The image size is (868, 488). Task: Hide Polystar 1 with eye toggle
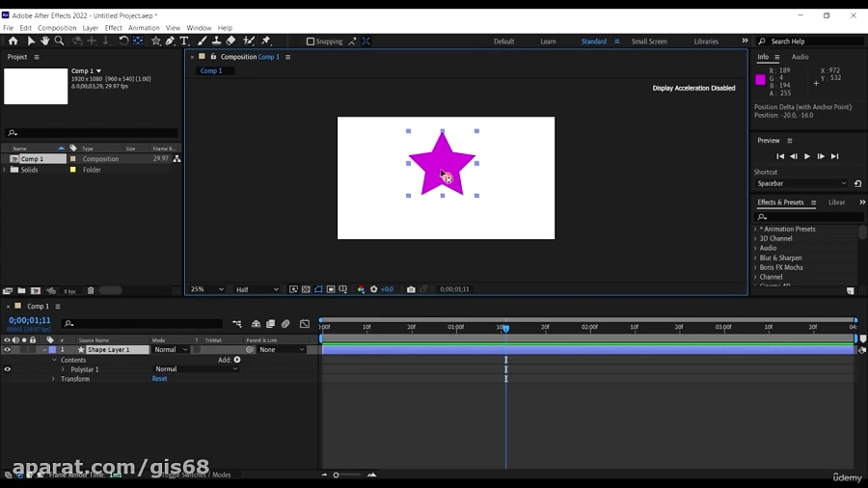tap(7, 369)
